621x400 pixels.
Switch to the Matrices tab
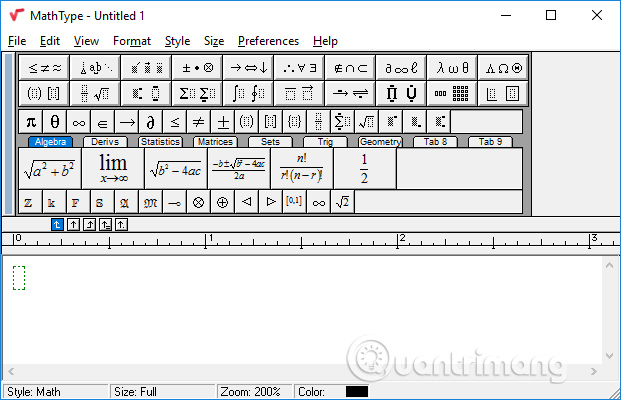[x=215, y=142]
